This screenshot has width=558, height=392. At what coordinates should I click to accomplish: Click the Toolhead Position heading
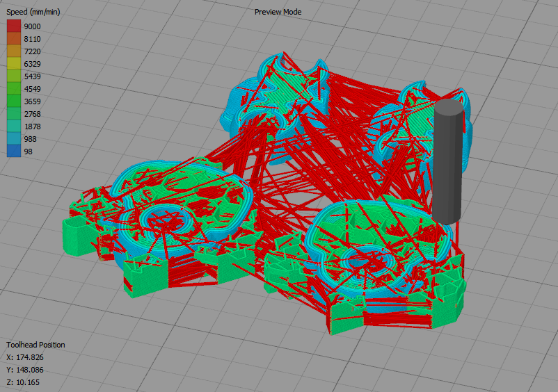click(x=35, y=345)
